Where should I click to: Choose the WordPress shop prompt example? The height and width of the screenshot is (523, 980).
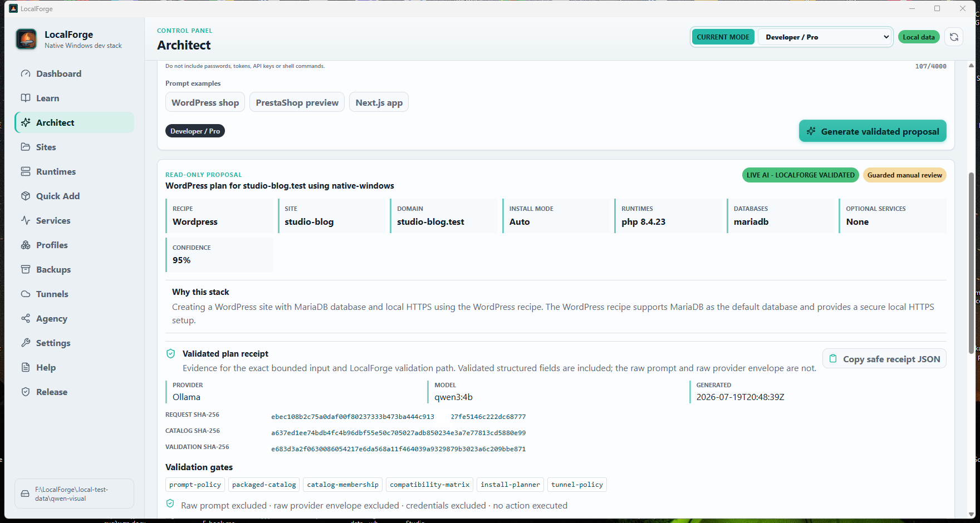click(205, 102)
